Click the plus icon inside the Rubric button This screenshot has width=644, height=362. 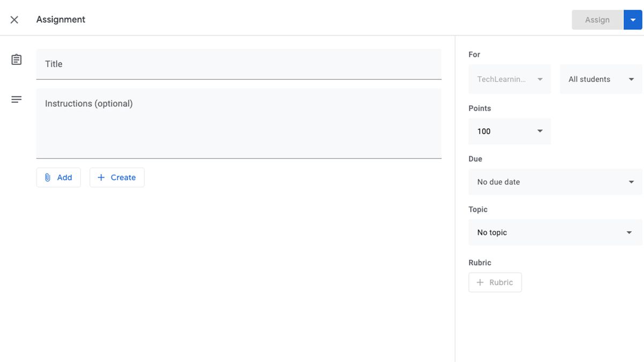pos(481,282)
